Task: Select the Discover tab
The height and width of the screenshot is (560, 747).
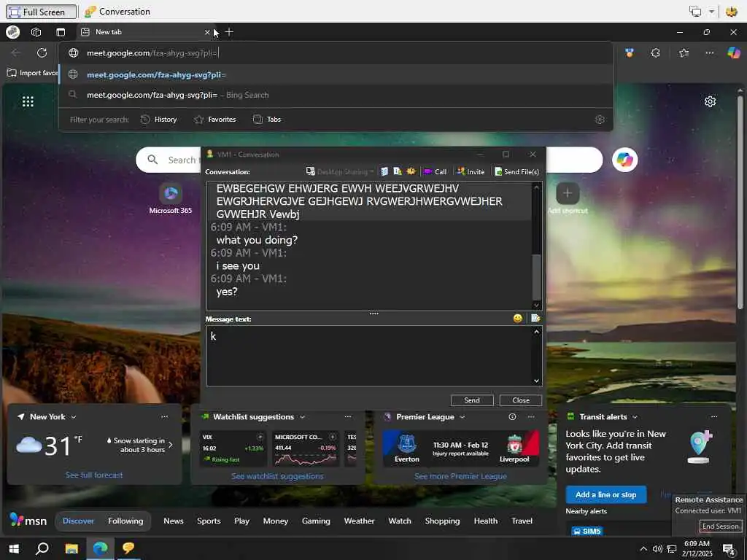Action: click(78, 521)
